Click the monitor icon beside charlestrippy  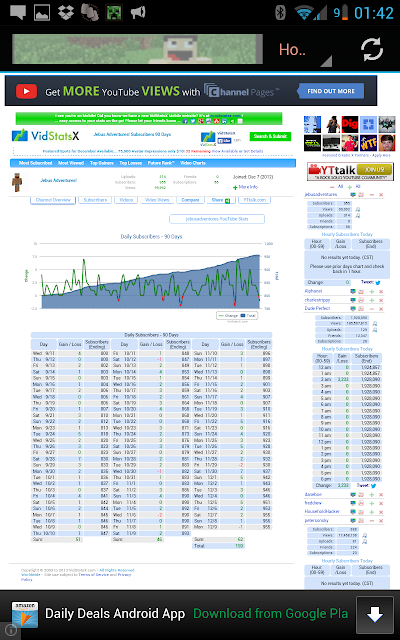coord(353,300)
